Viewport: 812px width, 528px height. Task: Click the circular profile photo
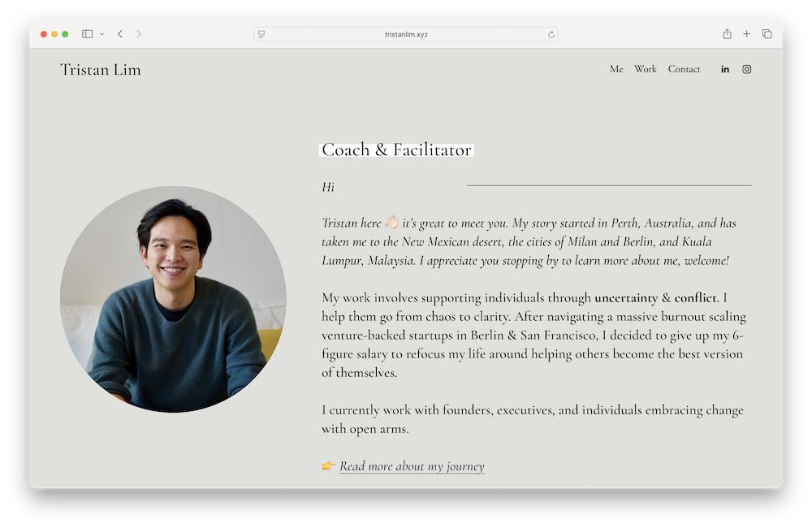click(173, 299)
